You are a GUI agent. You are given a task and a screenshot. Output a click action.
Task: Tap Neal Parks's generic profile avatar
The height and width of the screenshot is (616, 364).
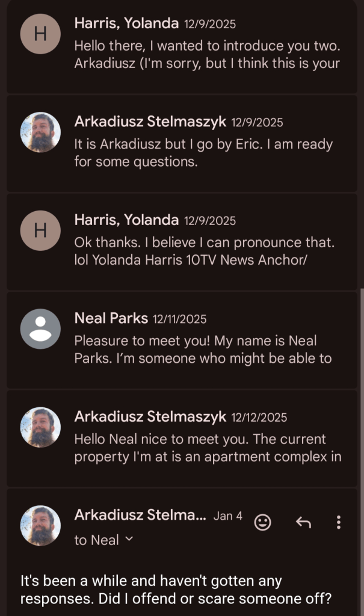click(40, 328)
